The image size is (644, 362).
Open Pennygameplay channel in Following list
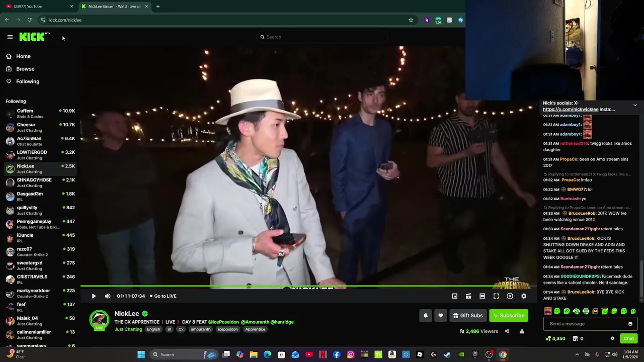(x=40, y=224)
